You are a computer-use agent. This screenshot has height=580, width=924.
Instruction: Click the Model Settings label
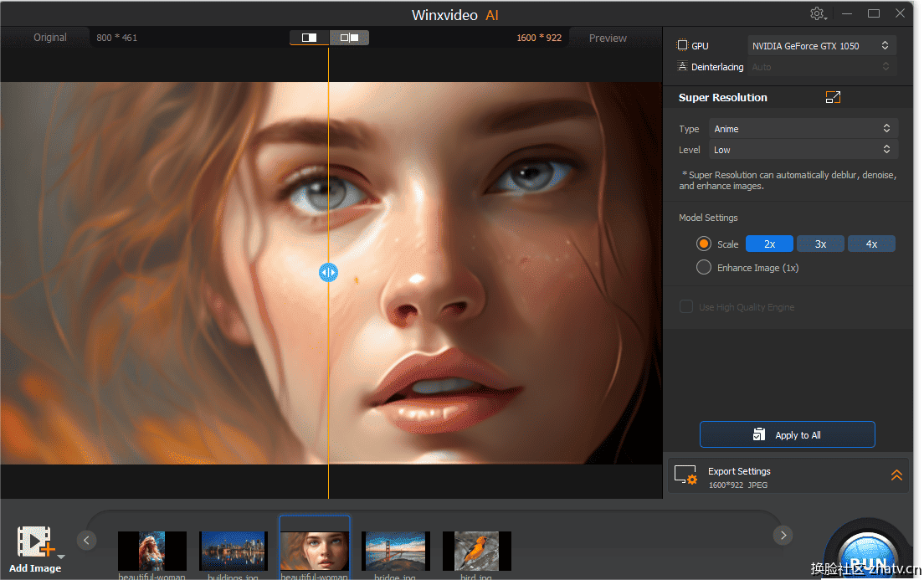pos(708,218)
